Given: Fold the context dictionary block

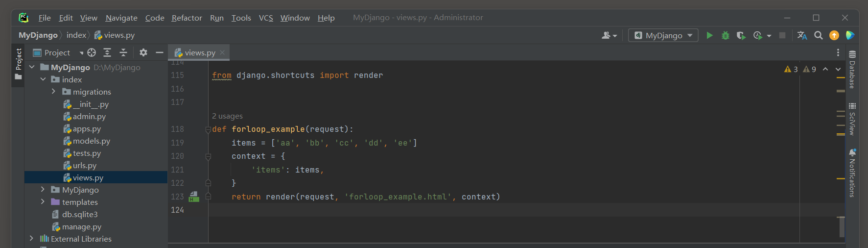Looking at the screenshot, I should click(208, 156).
